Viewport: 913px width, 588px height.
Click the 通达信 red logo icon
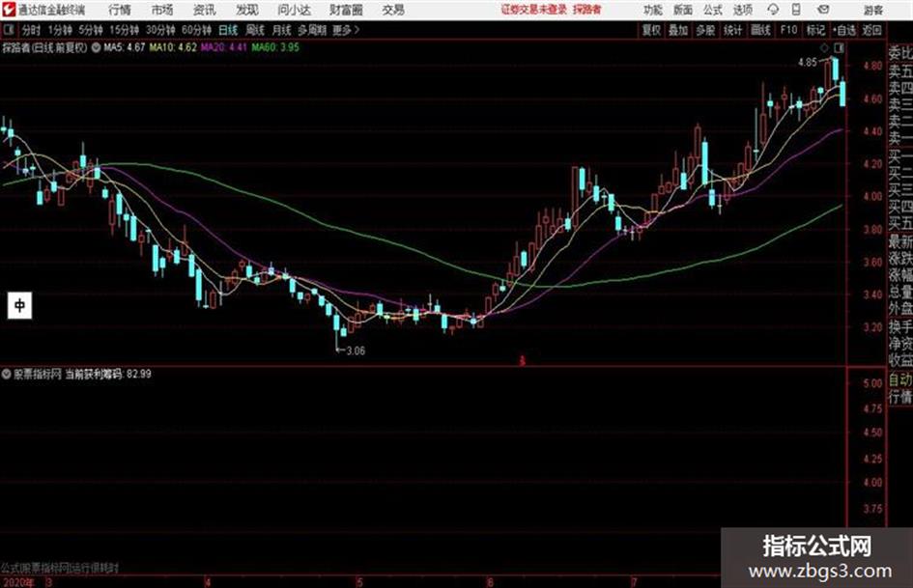click(x=9, y=10)
